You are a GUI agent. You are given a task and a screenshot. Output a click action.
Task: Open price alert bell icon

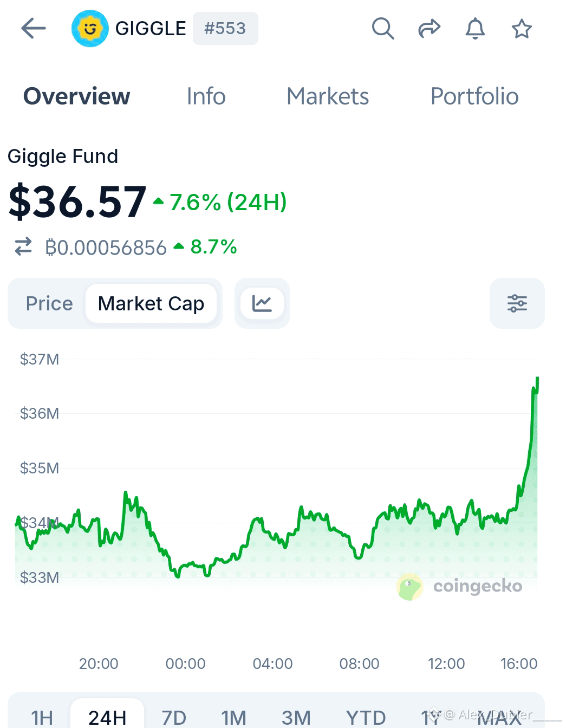[475, 28]
